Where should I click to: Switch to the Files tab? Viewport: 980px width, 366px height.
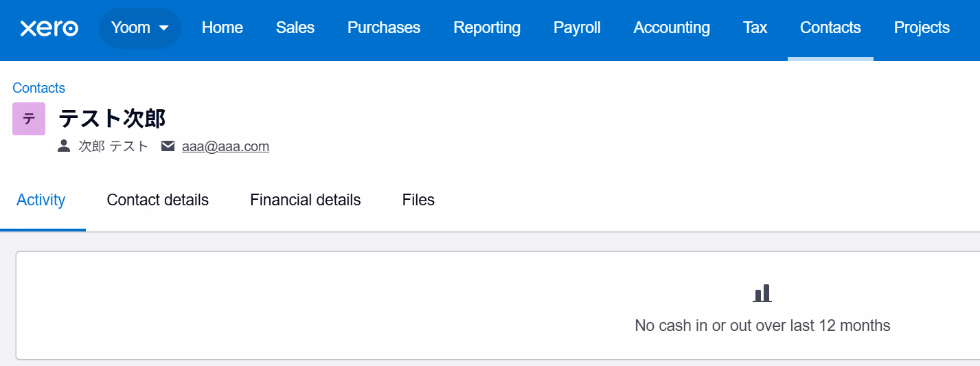tap(418, 200)
